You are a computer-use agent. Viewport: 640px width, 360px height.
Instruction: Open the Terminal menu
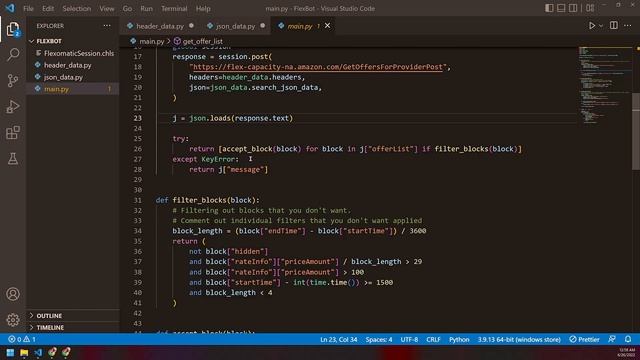pyautogui.click(x=174, y=8)
